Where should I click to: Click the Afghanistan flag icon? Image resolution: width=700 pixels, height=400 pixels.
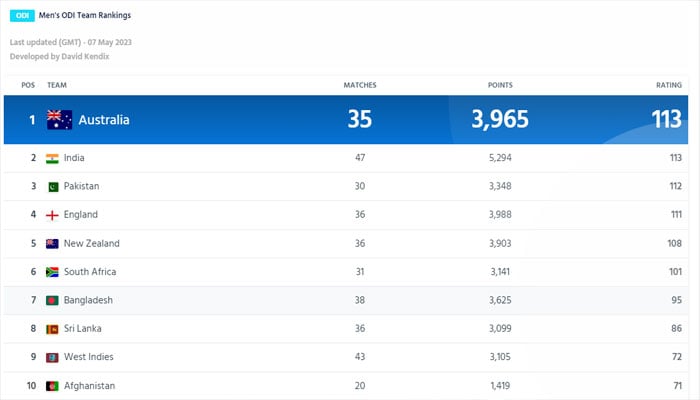53,386
